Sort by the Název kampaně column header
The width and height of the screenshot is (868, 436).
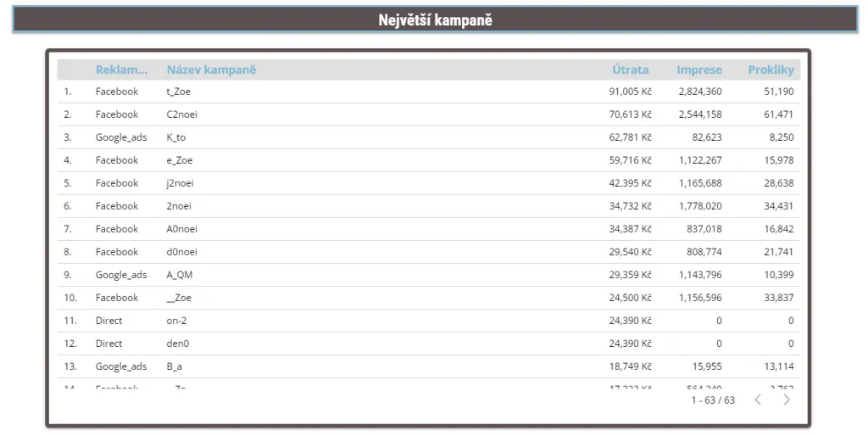tap(211, 70)
